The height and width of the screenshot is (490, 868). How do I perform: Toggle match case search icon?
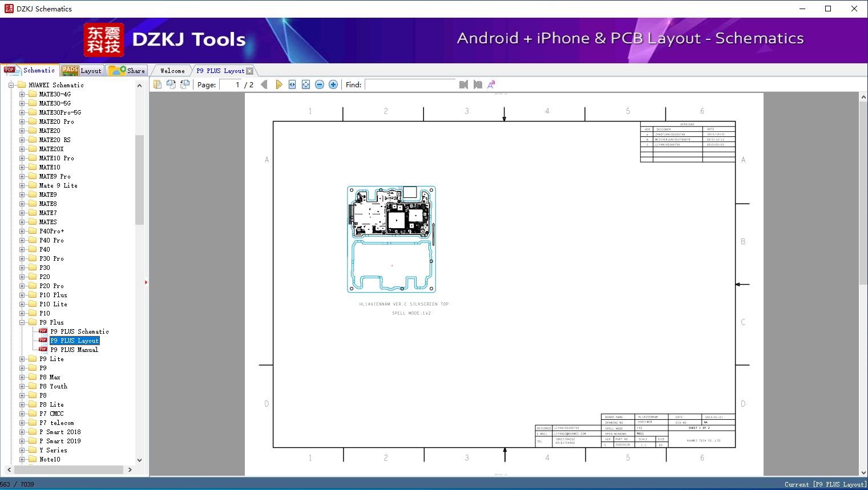[491, 84]
